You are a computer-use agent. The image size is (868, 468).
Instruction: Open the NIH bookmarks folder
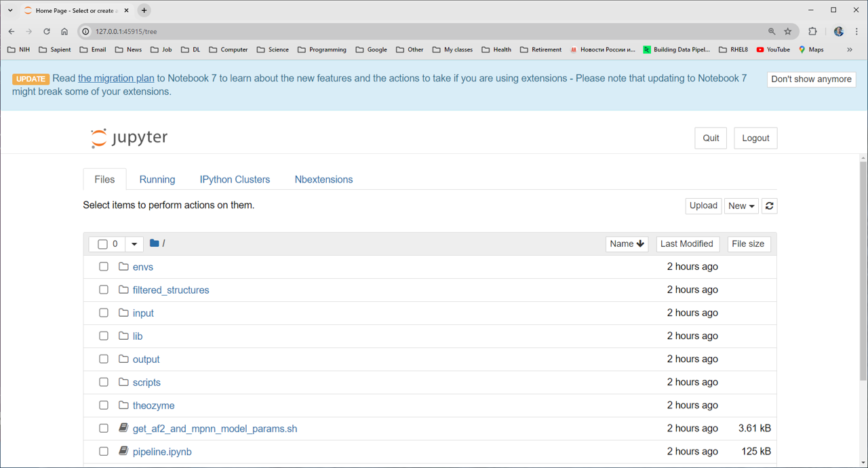coord(19,50)
